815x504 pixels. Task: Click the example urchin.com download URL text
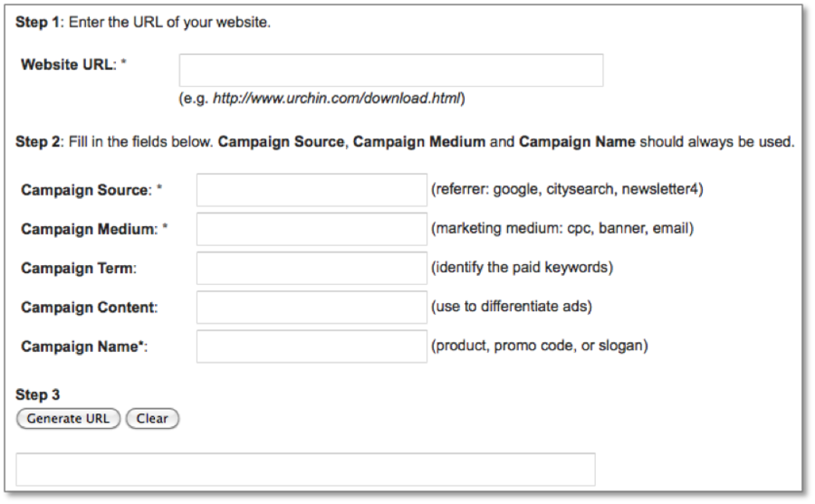[x=339, y=99]
